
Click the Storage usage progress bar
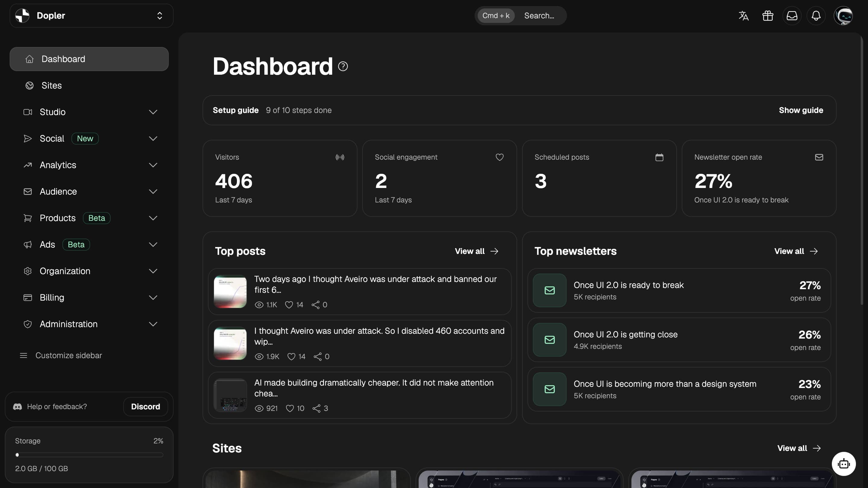(89, 455)
